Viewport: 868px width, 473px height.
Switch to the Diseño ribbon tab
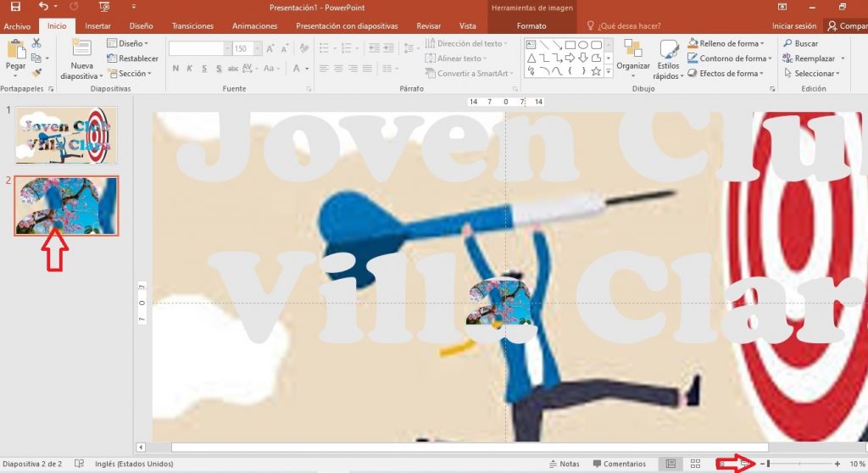(142, 26)
